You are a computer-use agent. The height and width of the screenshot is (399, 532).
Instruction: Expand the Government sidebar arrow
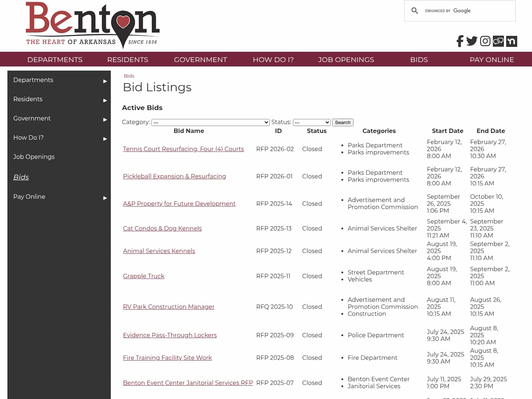pyautogui.click(x=105, y=120)
